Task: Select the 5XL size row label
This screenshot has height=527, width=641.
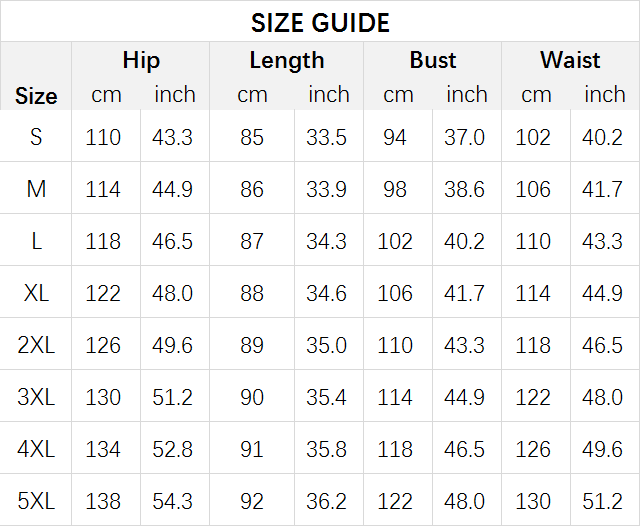Action: [36, 501]
